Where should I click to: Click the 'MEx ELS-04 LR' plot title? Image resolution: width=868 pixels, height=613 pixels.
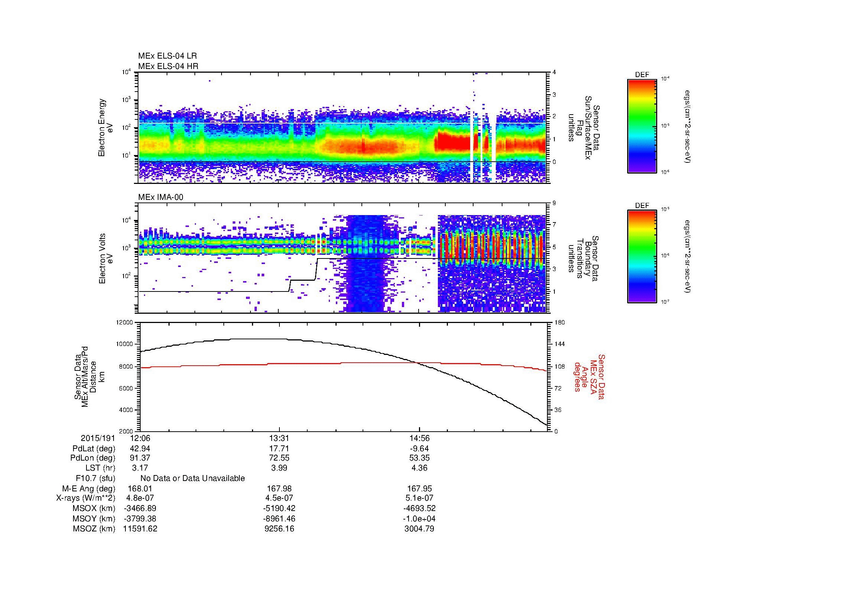click(167, 56)
